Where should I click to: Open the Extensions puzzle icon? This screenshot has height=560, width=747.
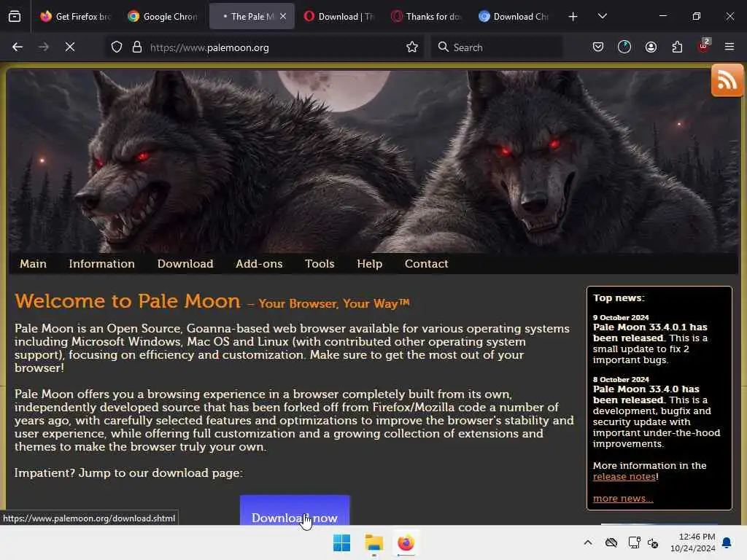coord(677,47)
